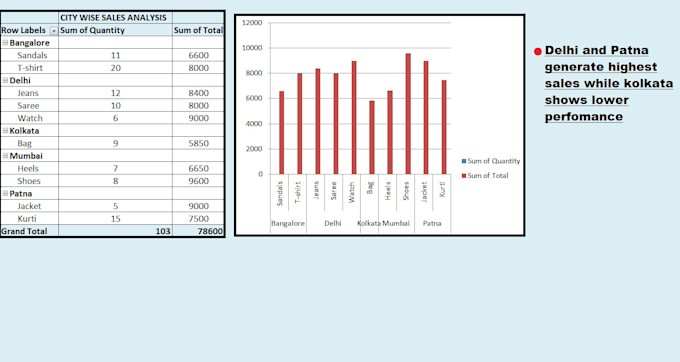Click the blue Sum of Quantity legend swatch
Image resolution: width=680 pixels, height=362 pixels.
click(x=464, y=161)
